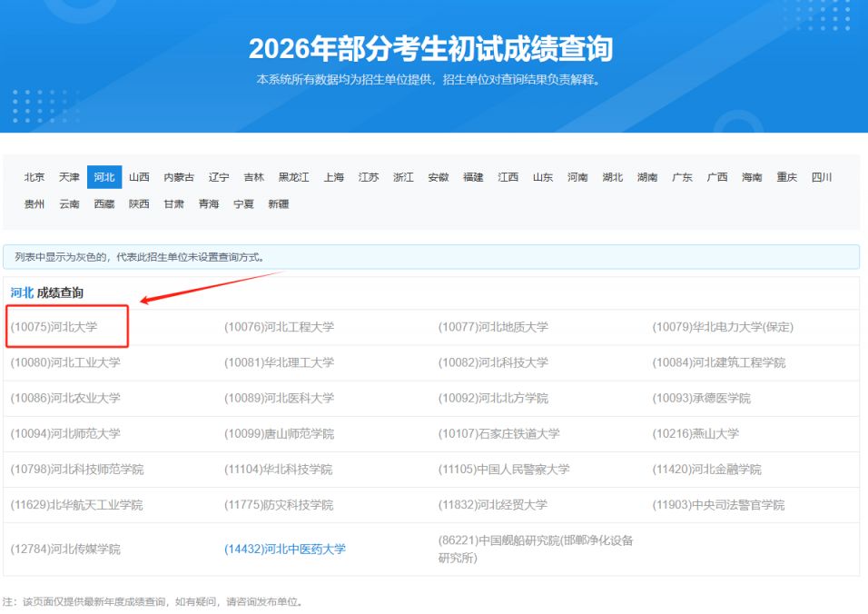This screenshot has height=614, width=868.
Task: Open (10094)河北师范大学 entry
Action: tap(65, 433)
